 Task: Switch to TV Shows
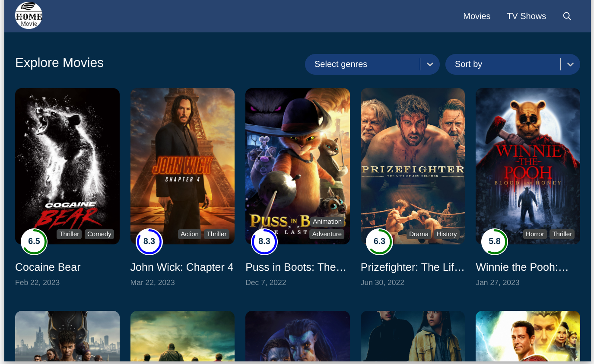(526, 16)
